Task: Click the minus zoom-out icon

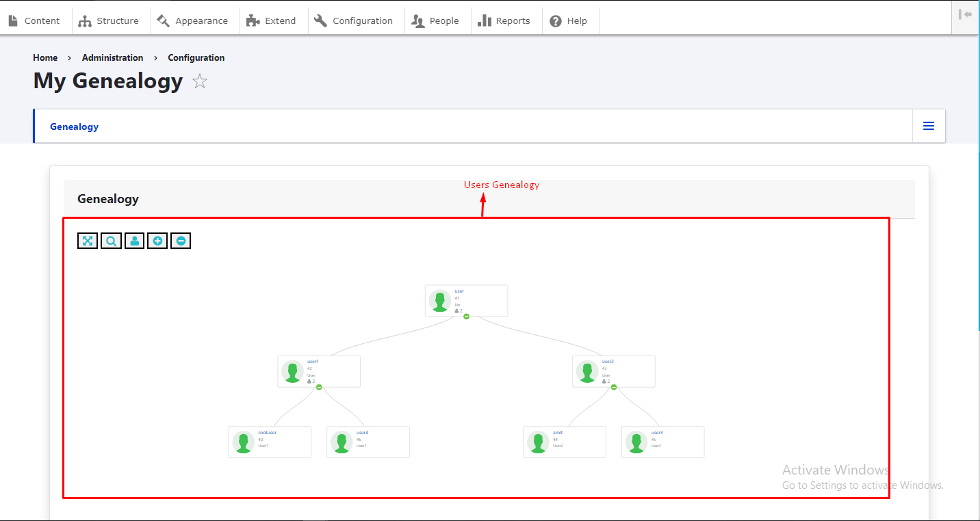Action: click(x=181, y=241)
